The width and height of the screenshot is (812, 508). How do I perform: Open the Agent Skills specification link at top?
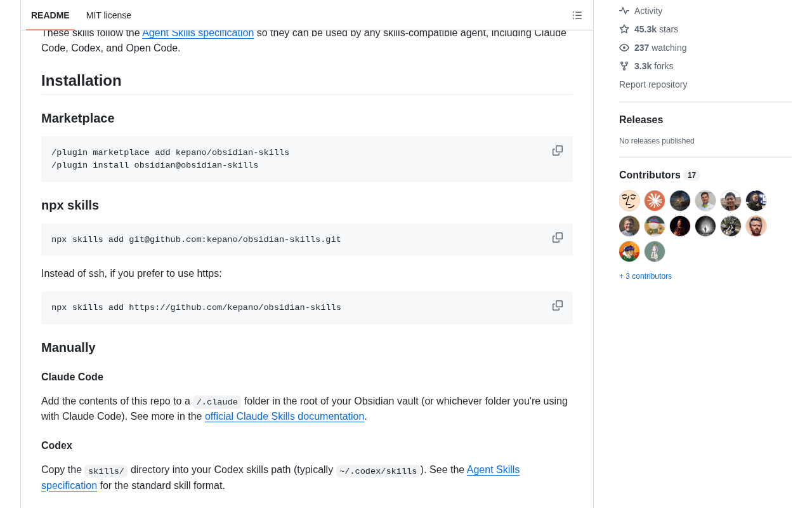coord(198,32)
